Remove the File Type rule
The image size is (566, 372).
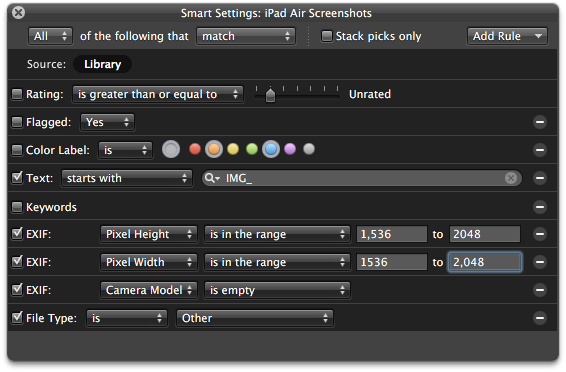pyautogui.click(x=540, y=318)
